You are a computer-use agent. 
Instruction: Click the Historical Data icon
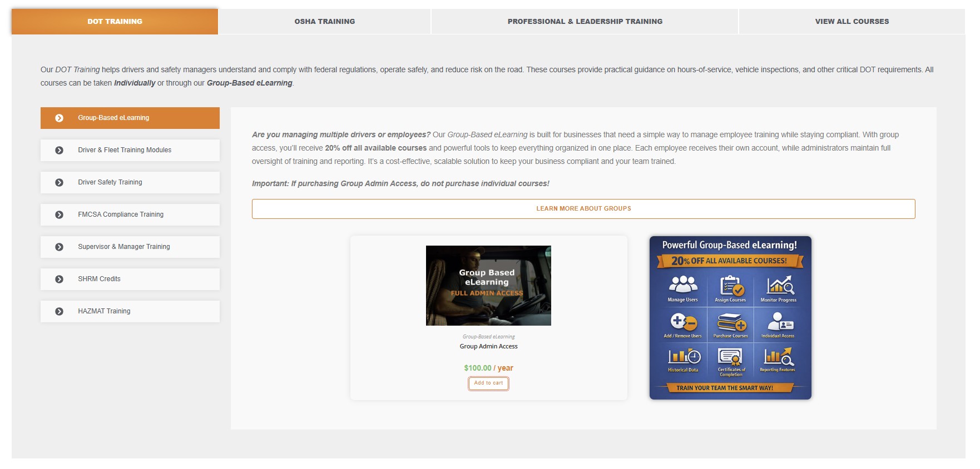pos(684,356)
